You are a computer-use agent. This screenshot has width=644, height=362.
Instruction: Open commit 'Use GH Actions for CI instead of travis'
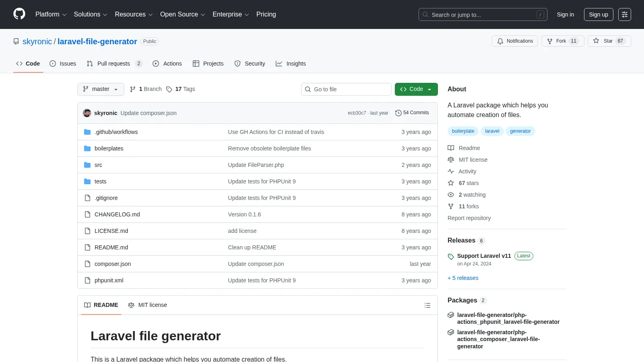276,132
